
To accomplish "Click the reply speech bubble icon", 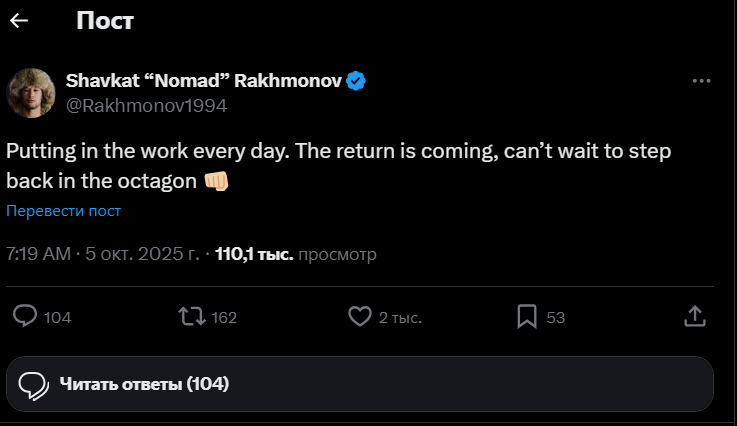I will tap(25, 317).
